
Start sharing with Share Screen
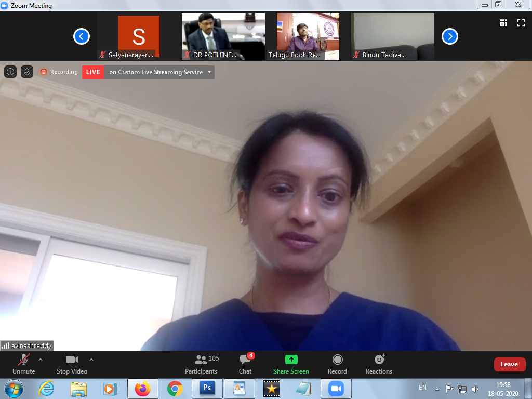[291, 364]
